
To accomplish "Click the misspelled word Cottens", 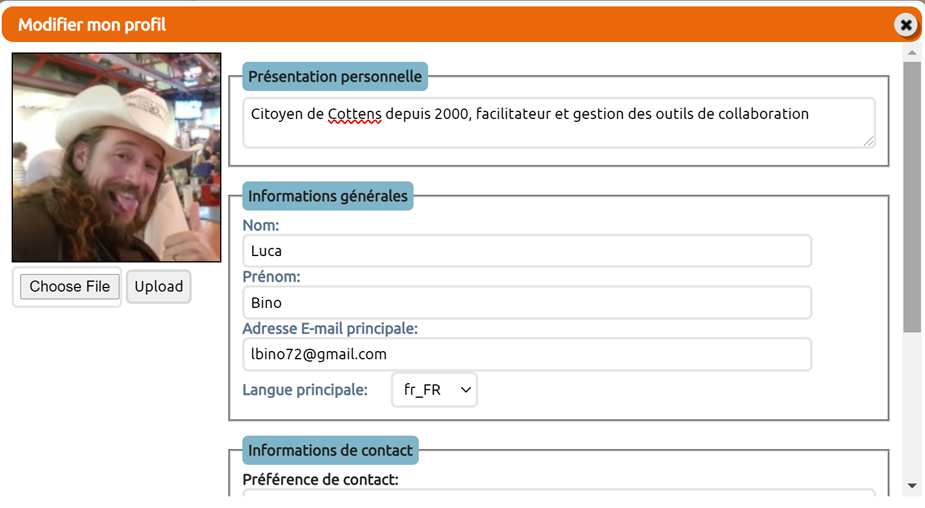I will [x=354, y=114].
